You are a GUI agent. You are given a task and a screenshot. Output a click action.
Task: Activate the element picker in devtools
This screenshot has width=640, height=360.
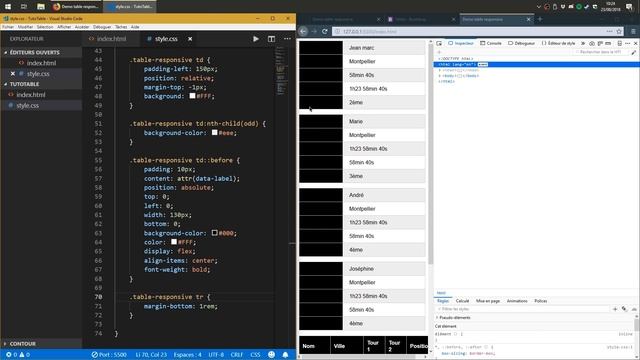tap(439, 43)
